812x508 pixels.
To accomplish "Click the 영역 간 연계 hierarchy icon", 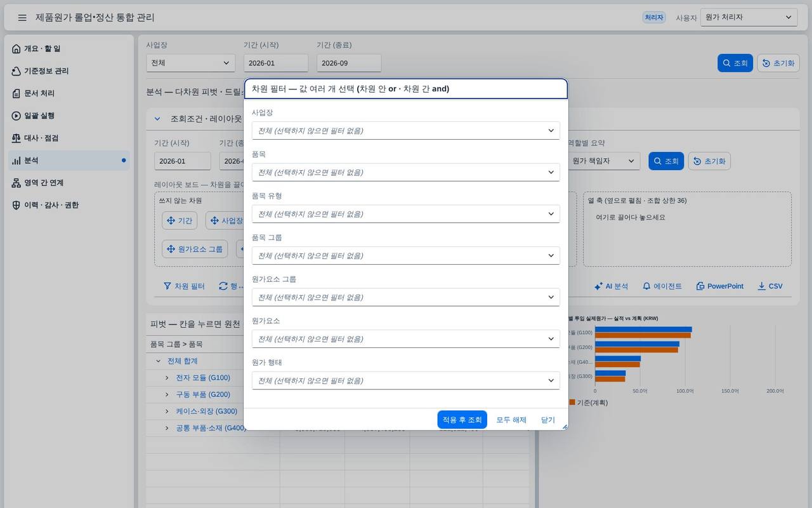I will pyautogui.click(x=16, y=183).
